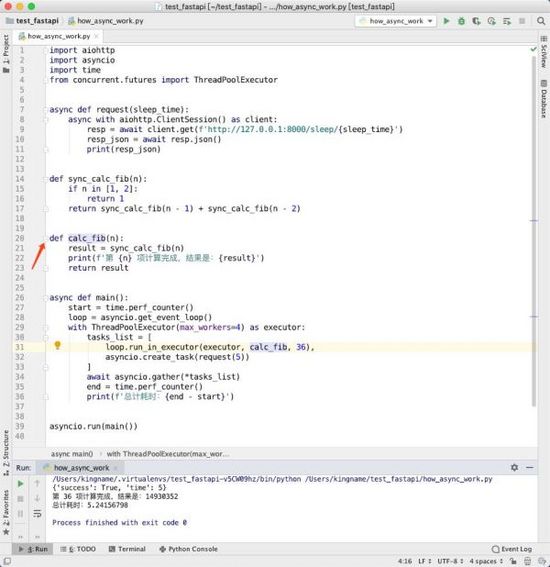Open Search Everywhere magnifier icon

(x=541, y=21)
